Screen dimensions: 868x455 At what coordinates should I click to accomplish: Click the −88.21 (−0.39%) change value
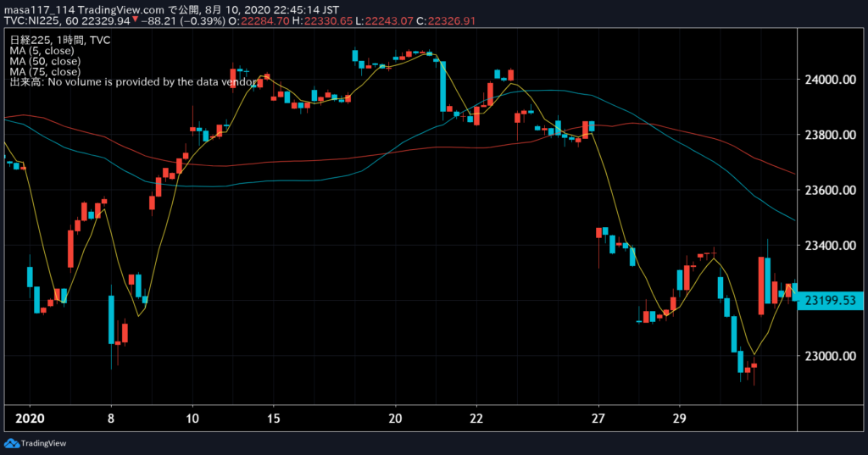click(183, 20)
